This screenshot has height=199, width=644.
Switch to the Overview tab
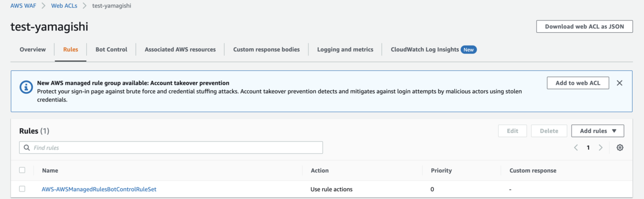(33, 49)
